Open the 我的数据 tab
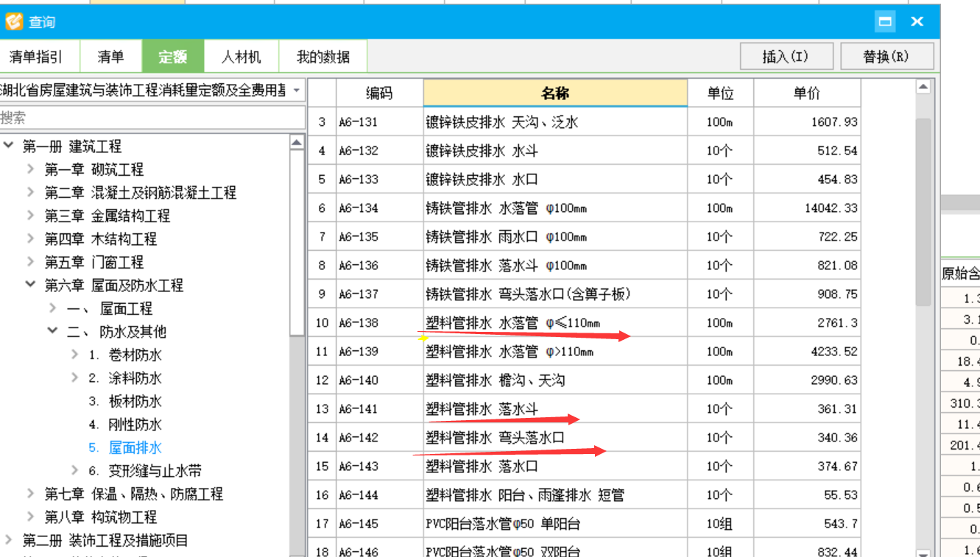This screenshot has width=980, height=557. pyautogui.click(x=323, y=57)
